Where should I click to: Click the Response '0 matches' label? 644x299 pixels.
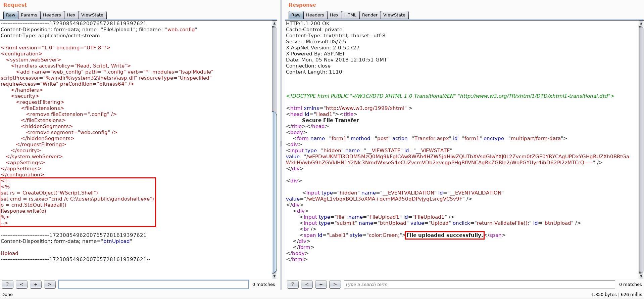pyautogui.click(x=631, y=285)
